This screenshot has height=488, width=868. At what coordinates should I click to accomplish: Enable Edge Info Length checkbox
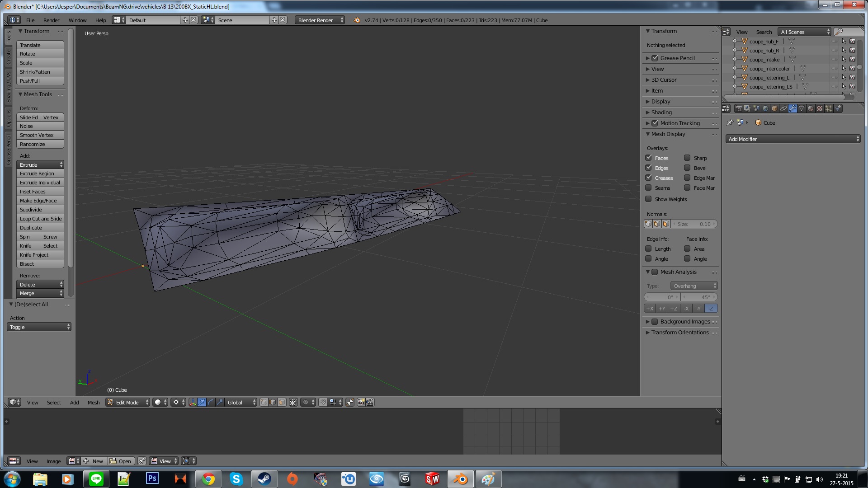click(648, 249)
